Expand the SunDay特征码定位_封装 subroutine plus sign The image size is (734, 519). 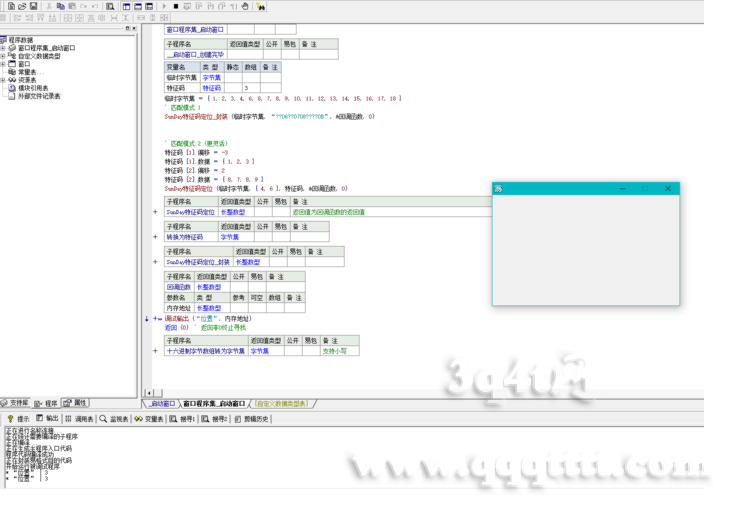coord(155,262)
